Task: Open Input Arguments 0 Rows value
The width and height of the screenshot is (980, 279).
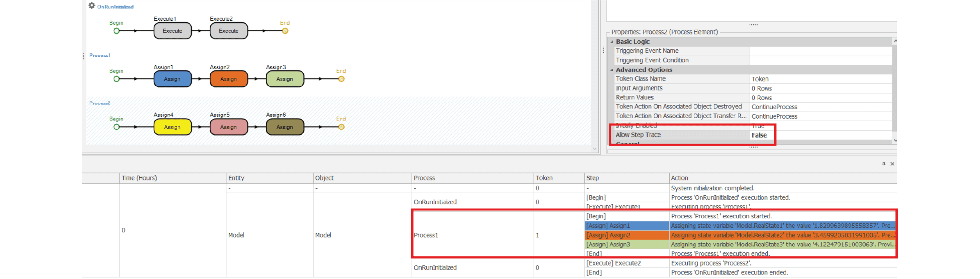Action: pyautogui.click(x=821, y=88)
